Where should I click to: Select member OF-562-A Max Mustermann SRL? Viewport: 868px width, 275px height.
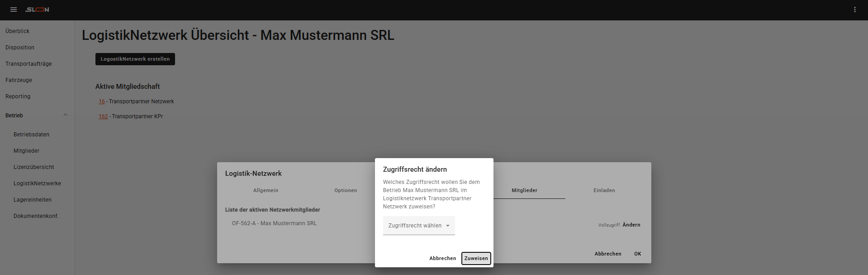pyautogui.click(x=274, y=223)
